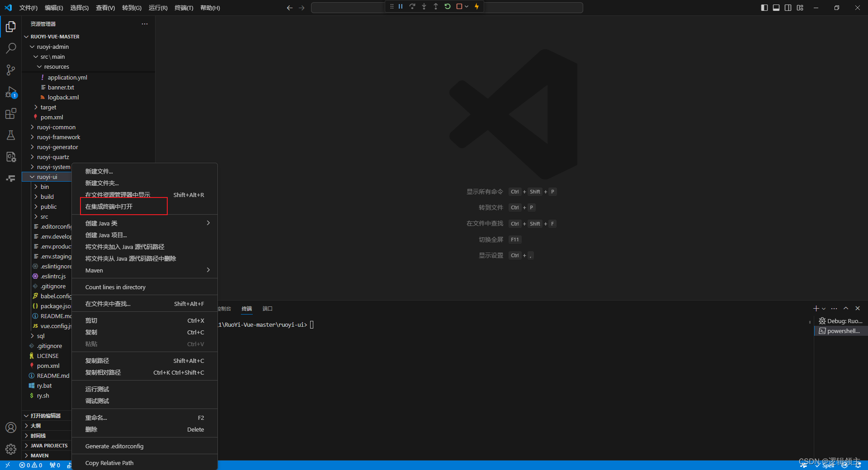Choose 重命名... from context menu
Viewport: 868px width, 470px height.
point(145,418)
